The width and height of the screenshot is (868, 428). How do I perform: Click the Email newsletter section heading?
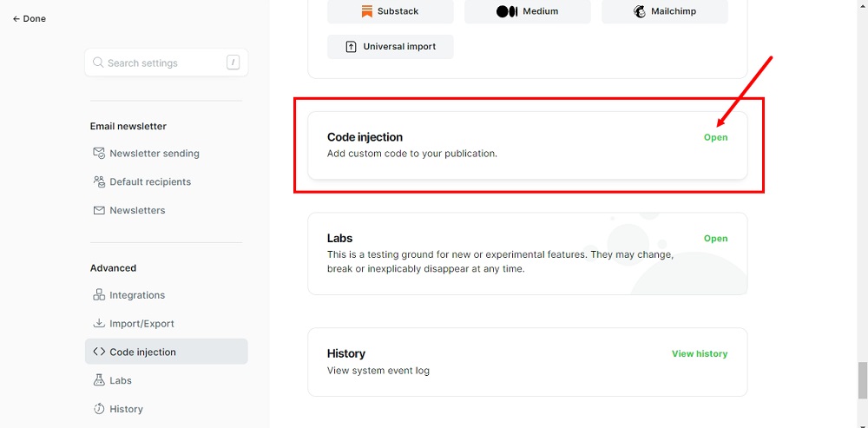[x=128, y=126]
